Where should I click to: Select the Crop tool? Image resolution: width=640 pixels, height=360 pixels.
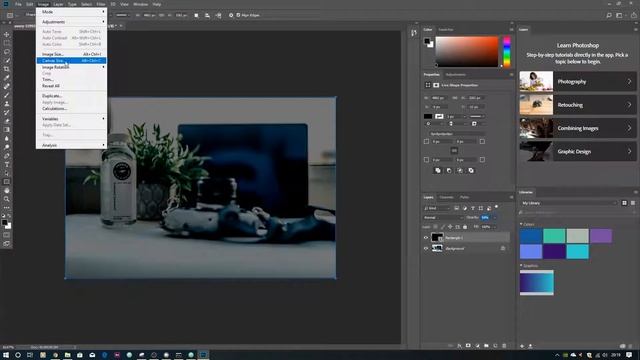coord(7,69)
